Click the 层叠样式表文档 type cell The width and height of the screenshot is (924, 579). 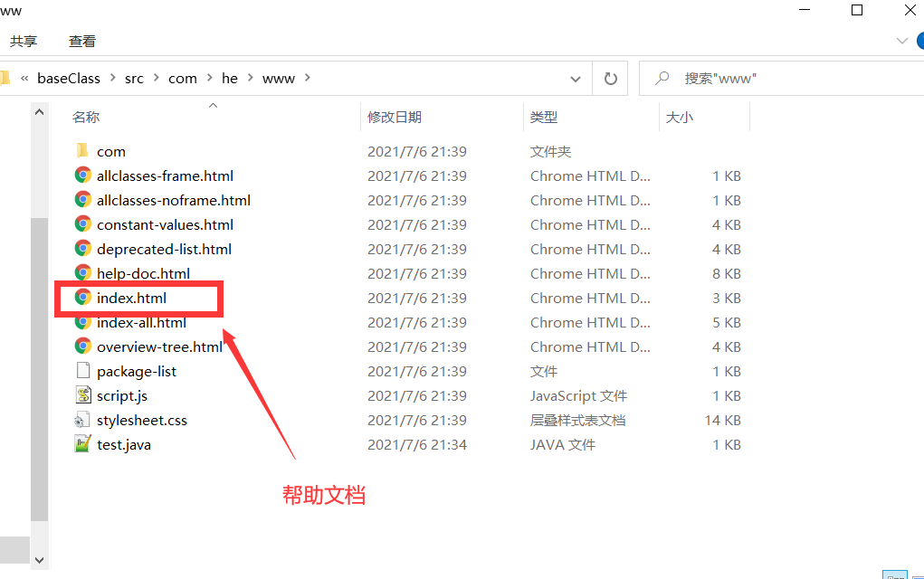coord(577,420)
